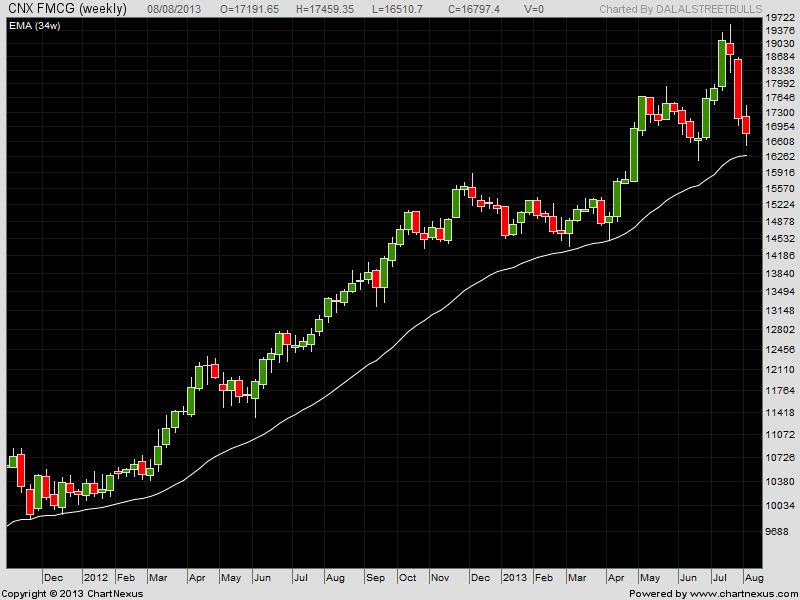
Task: Click the 12110 price axis label
Action: 780,369
